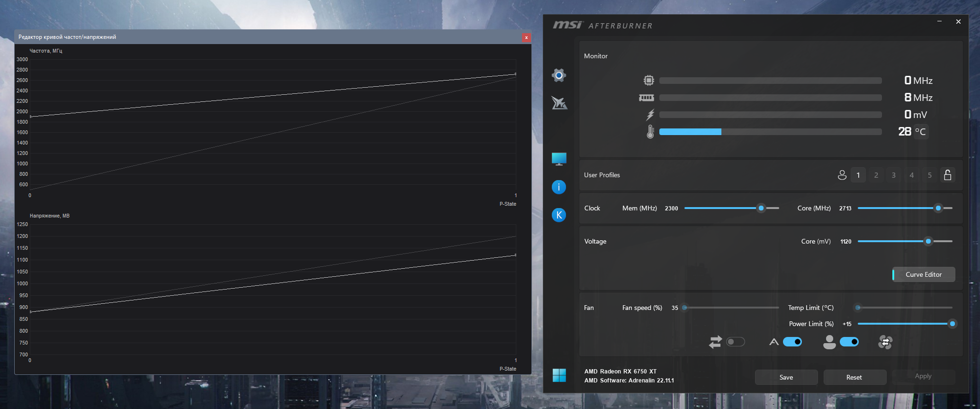This screenshot has width=980, height=409.
Task: Select frequency curve endpoint at P-State 1
Action: (515, 74)
